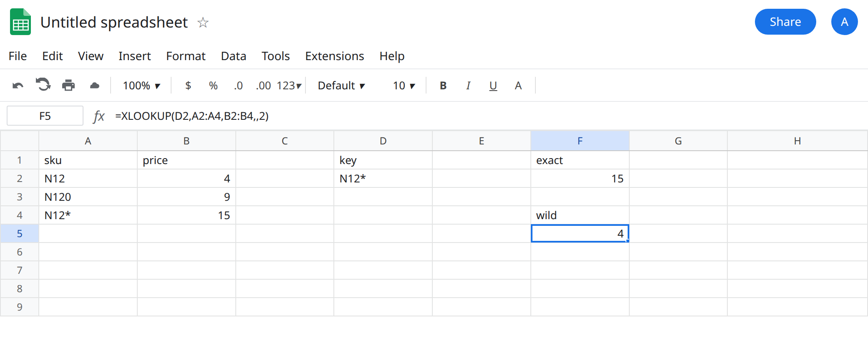This screenshot has width=868, height=359.
Task: Select column A header
Action: (x=88, y=141)
